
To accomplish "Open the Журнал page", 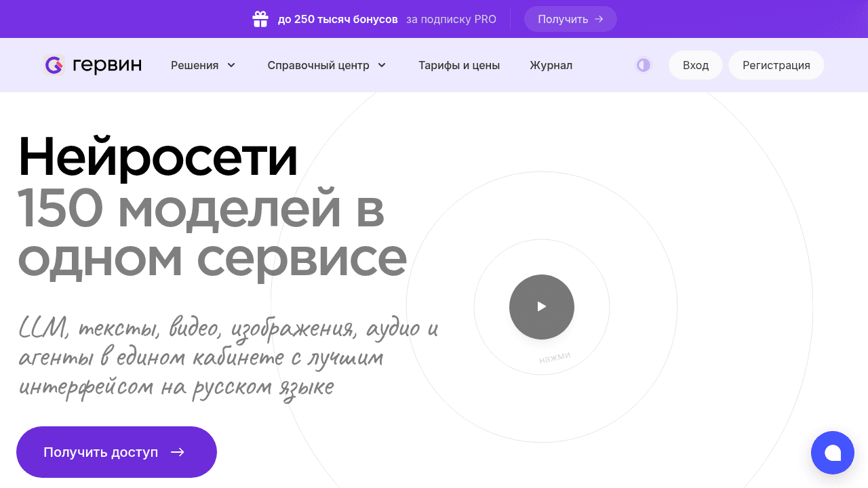I will coord(551,65).
